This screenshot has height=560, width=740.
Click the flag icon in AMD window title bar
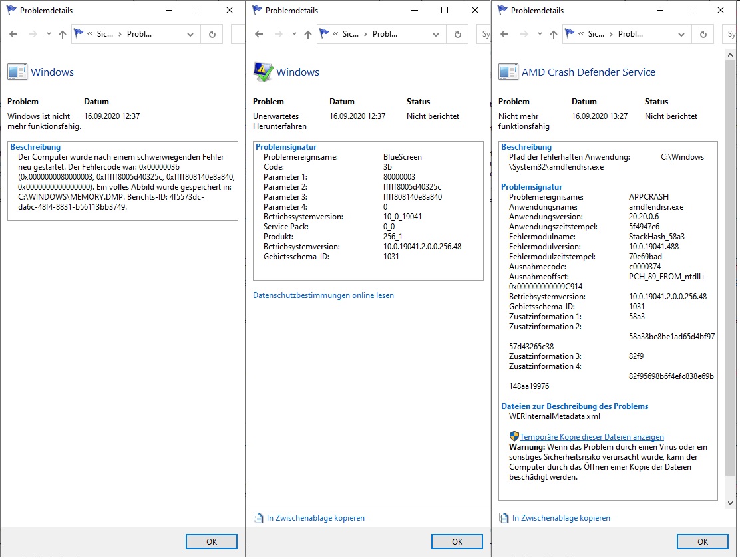502,10
